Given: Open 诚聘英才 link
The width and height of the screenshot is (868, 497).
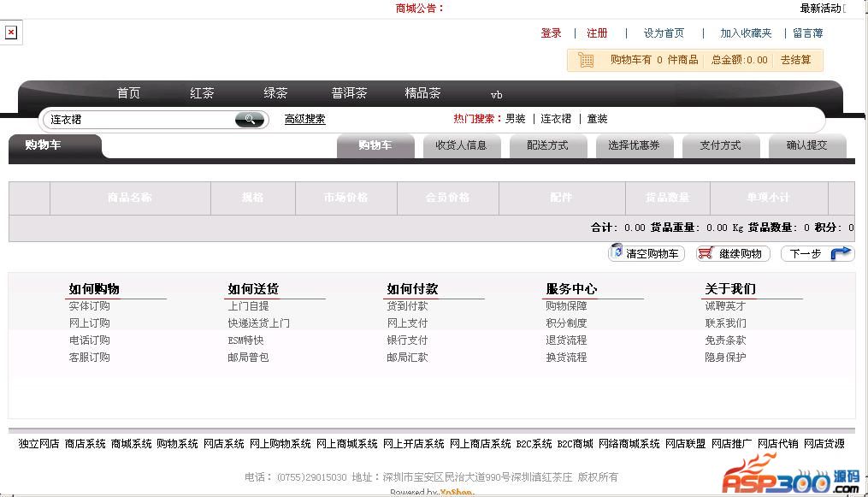Looking at the screenshot, I should (x=725, y=306).
